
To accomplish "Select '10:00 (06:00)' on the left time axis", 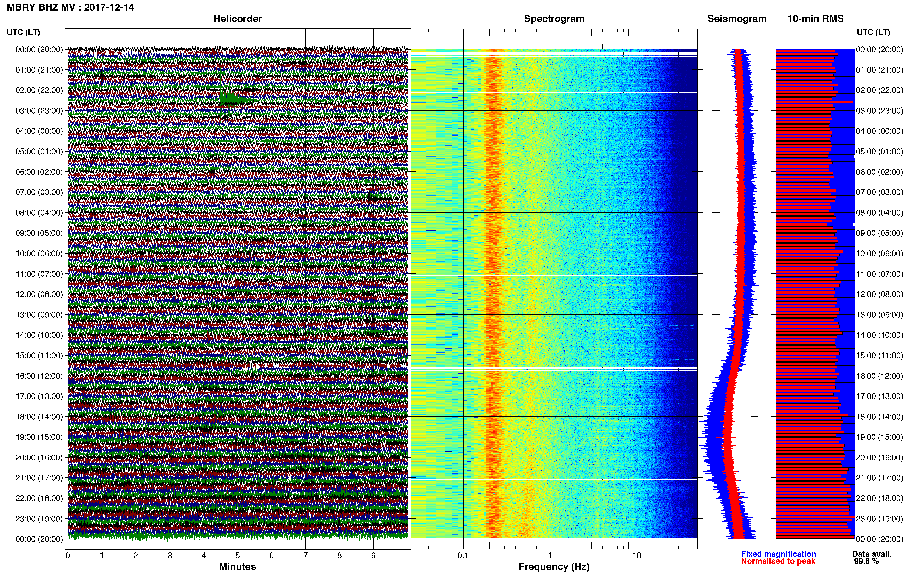I will pos(39,253).
